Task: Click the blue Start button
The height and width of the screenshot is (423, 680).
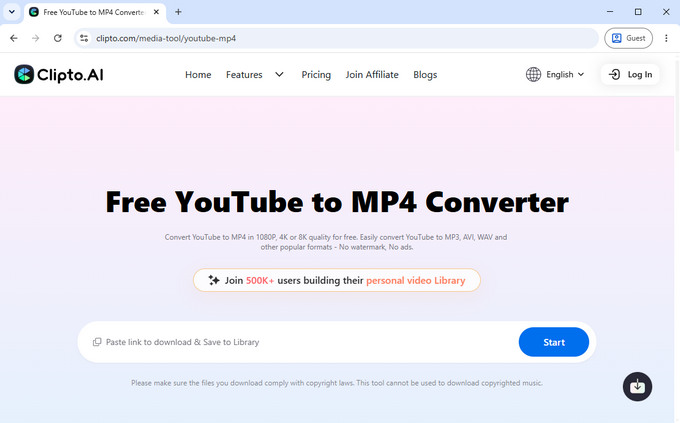Action: click(554, 342)
